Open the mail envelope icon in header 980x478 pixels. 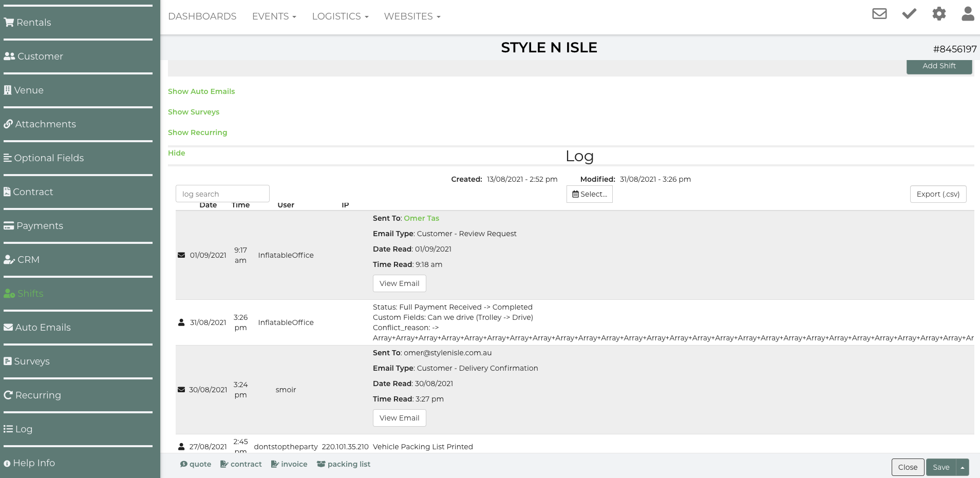click(x=879, y=14)
